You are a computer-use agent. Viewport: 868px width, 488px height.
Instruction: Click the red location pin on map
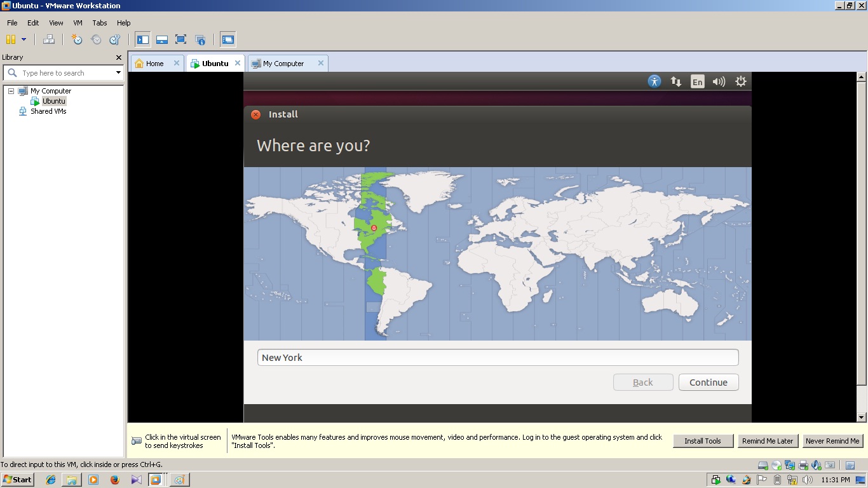(x=374, y=228)
